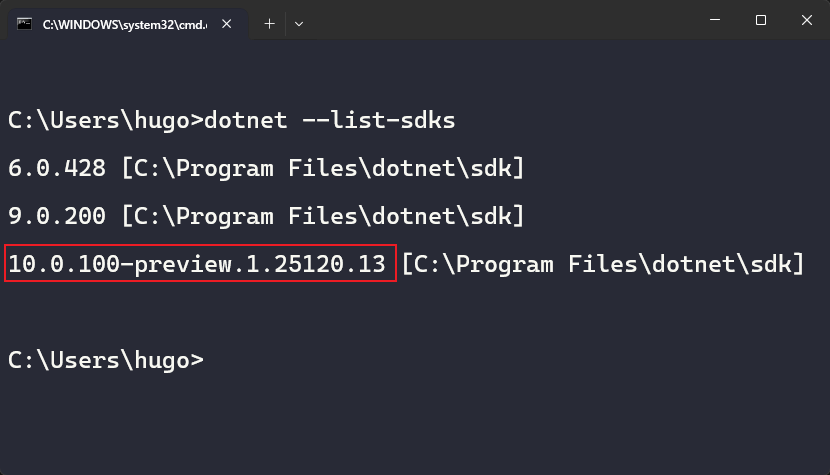Image resolution: width=830 pixels, height=475 pixels.
Task: Click the sdk path beside 9.0.200
Action: [323, 215]
